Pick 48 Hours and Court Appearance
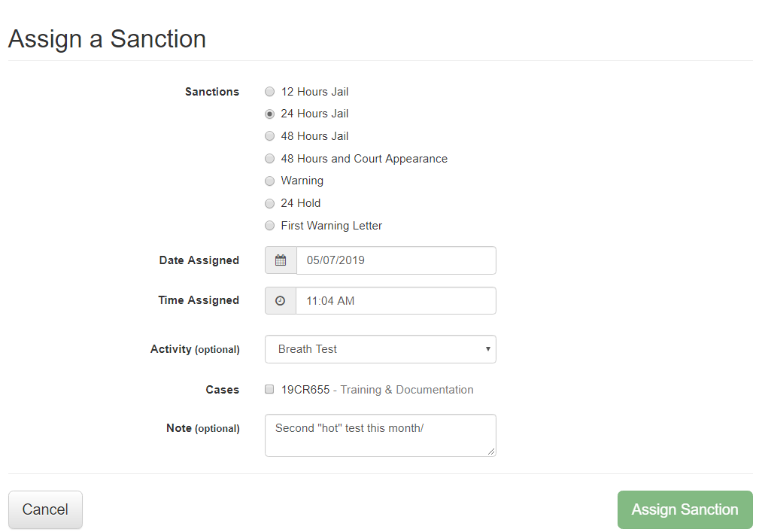759x532 pixels. (x=270, y=159)
